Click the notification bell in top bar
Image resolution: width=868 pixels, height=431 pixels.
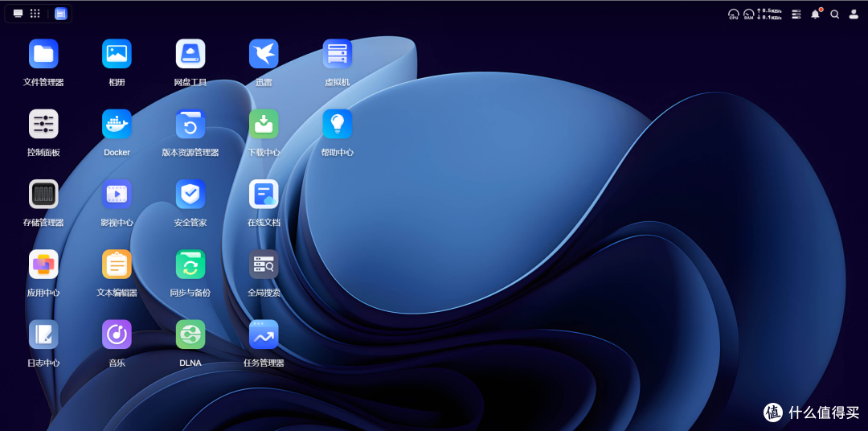816,14
